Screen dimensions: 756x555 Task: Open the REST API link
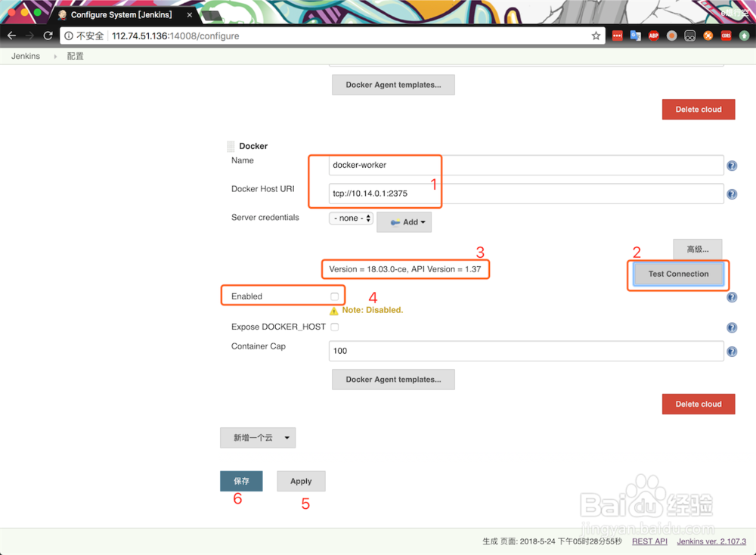point(649,541)
